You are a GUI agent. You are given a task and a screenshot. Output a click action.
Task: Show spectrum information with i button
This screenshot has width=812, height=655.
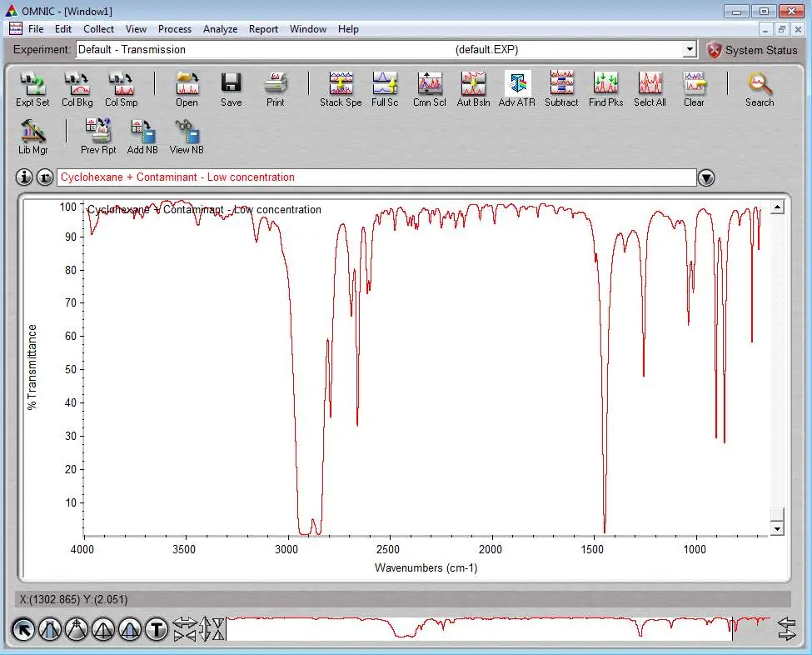coord(24,177)
